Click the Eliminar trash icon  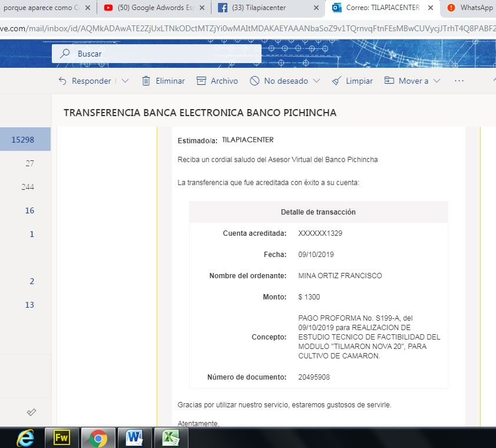tap(146, 81)
